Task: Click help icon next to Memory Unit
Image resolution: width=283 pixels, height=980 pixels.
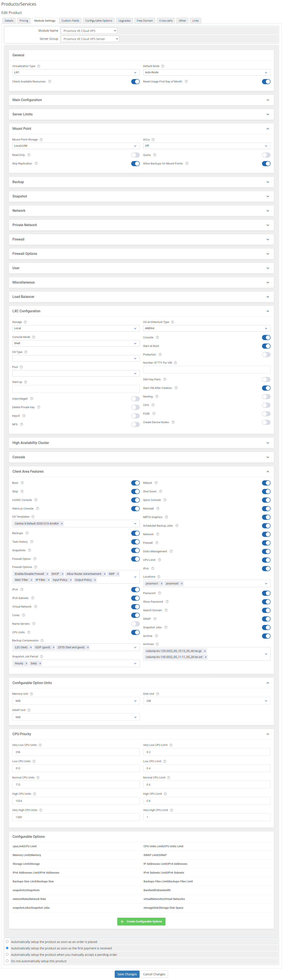Action: (32, 694)
